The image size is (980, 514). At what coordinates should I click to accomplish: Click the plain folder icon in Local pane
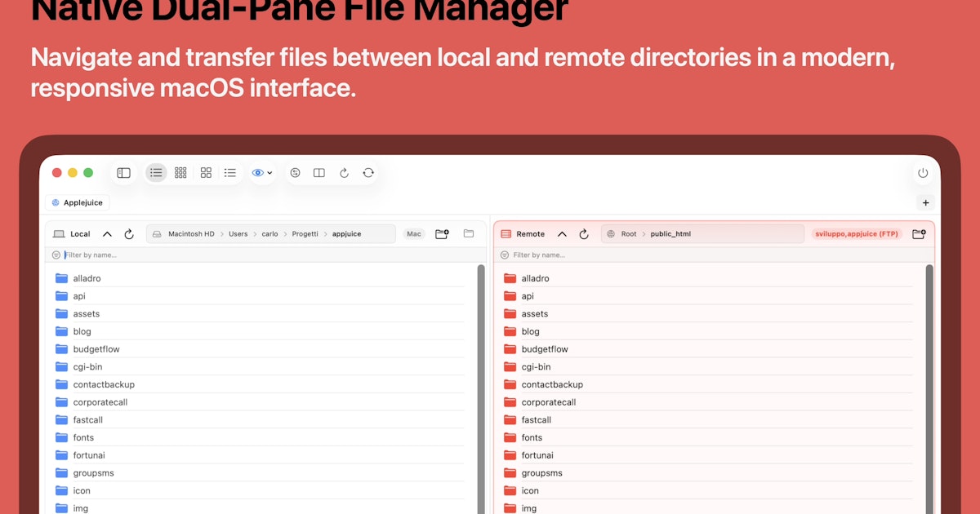coord(469,234)
